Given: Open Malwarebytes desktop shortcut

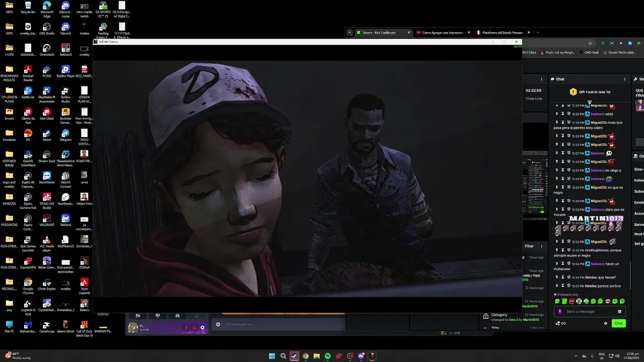Looking at the screenshot, I should [28, 327].
